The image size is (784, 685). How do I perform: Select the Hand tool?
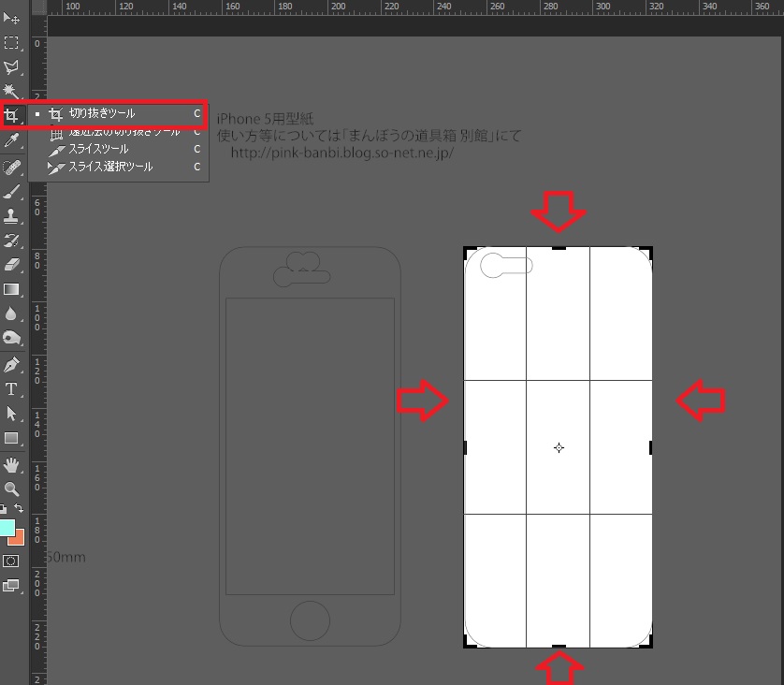coord(11,465)
